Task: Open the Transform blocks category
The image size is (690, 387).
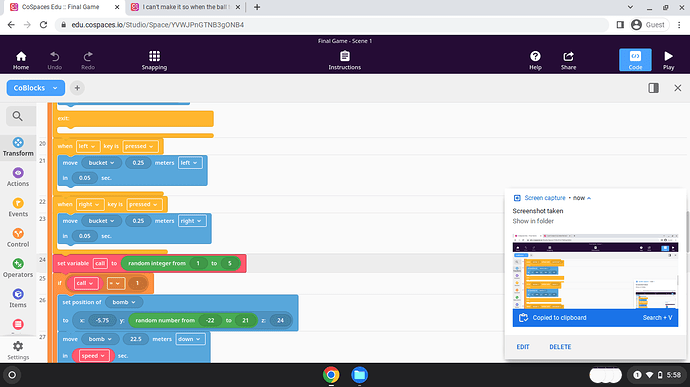Action: click(x=18, y=147)
